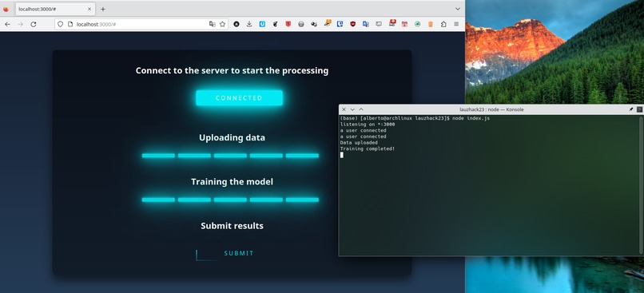Open the Firefox hamburger application menu
The height and width of the screenshot is (293, 644).
click(x=456, y=24)
